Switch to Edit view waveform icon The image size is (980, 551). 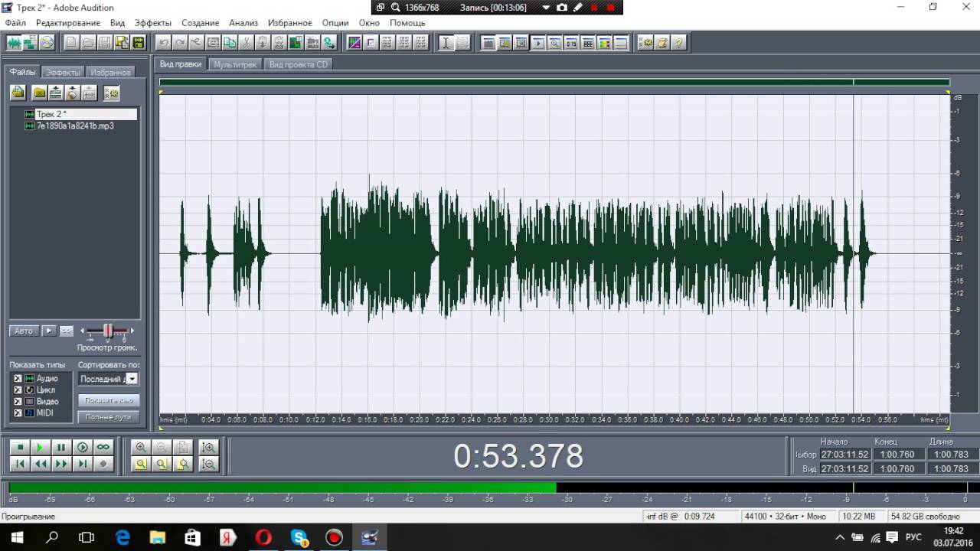pos(14,43)
